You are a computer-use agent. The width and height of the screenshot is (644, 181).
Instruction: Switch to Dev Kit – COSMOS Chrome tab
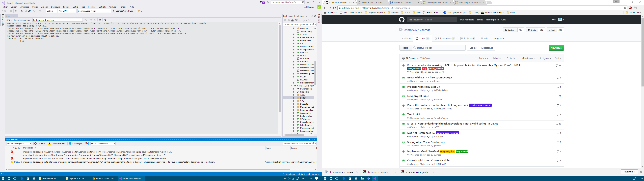(405, 3)
